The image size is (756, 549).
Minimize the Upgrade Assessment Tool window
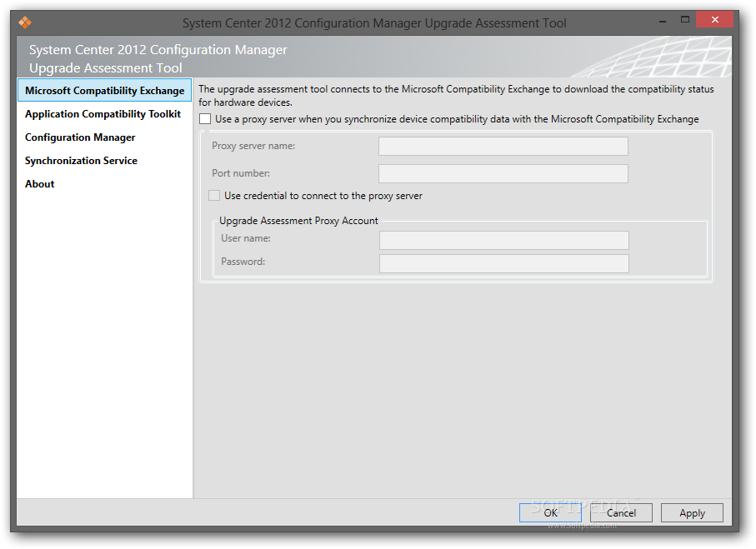(x=663, y=20)
